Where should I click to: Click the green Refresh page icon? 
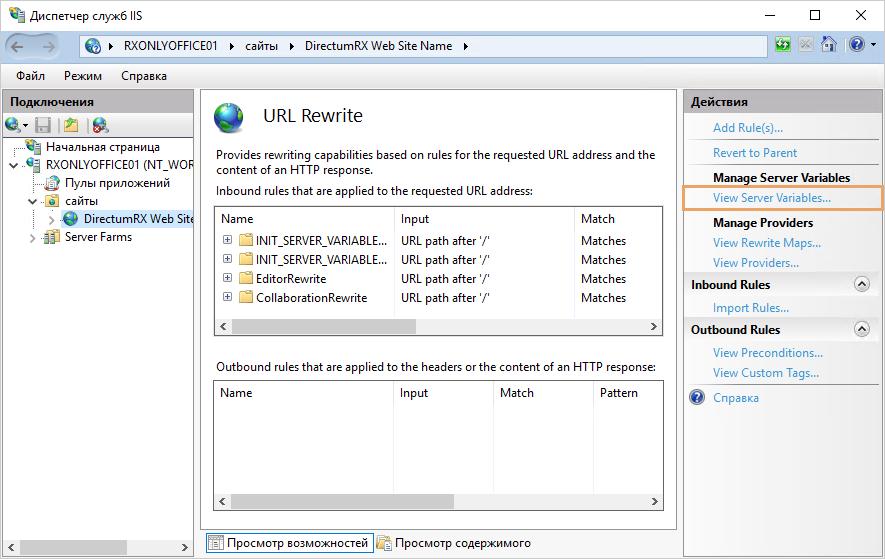pyautogui.click(x=783, y=45)
